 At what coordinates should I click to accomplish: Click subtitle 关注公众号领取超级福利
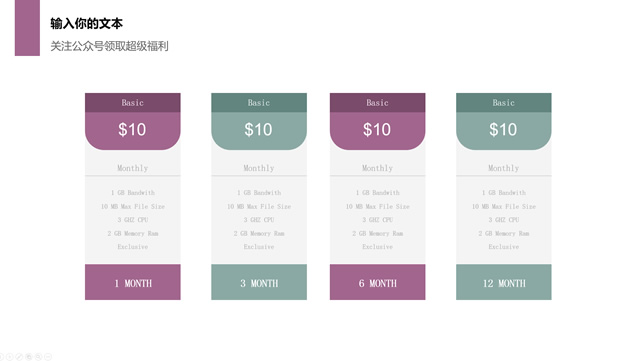109,46
